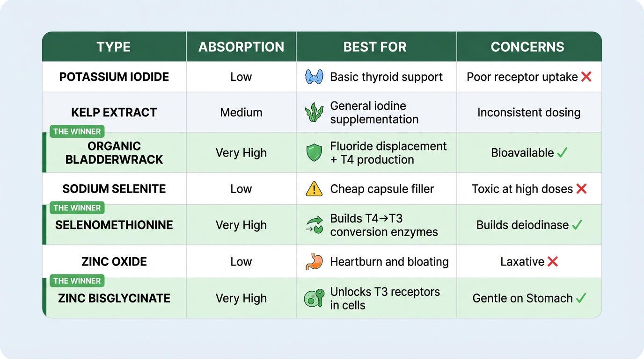Click the green shield icon
This screenshot has height=359, width=644.
pyautogui.click(x=314, y=153)
